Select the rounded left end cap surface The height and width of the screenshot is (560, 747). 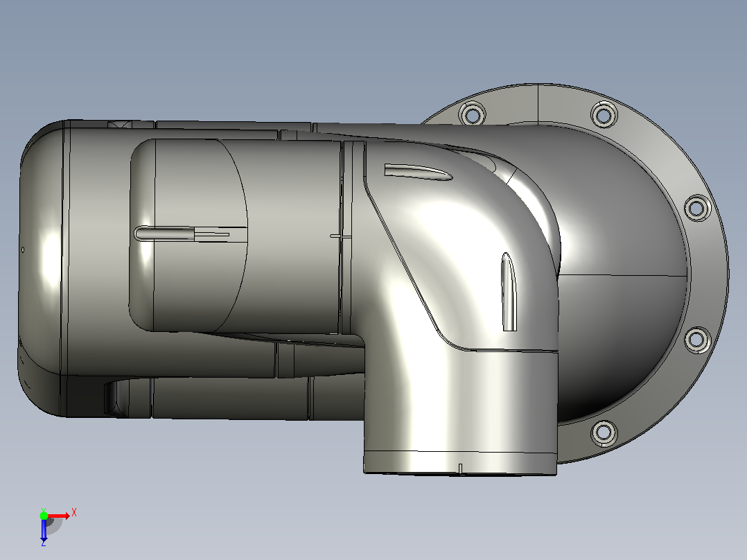tap(40, 267)
